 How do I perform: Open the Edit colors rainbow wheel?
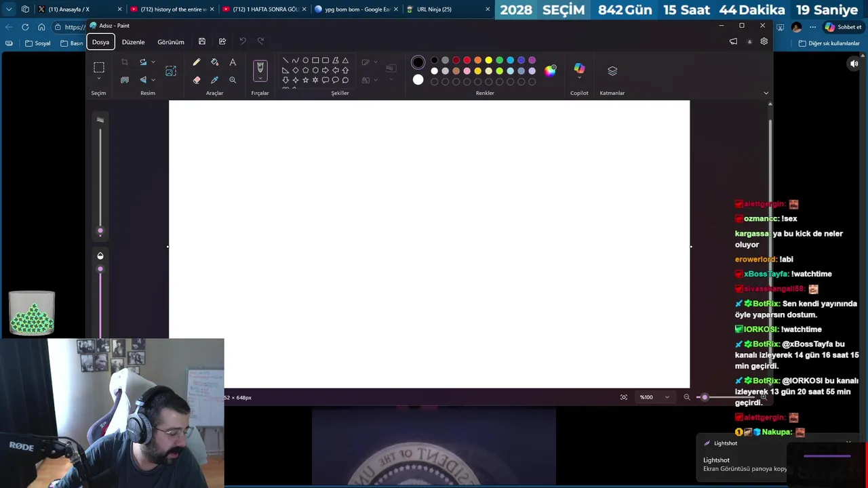(550, 70)
